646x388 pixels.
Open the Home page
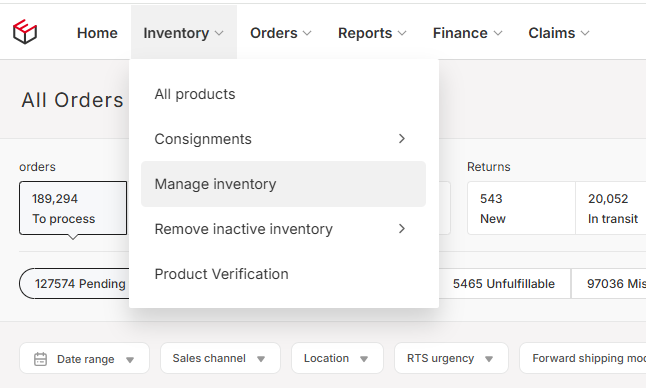[97, 33]
